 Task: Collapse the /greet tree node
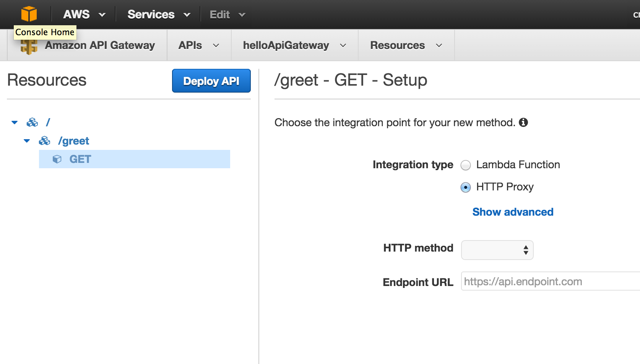(x=27, y=141)
